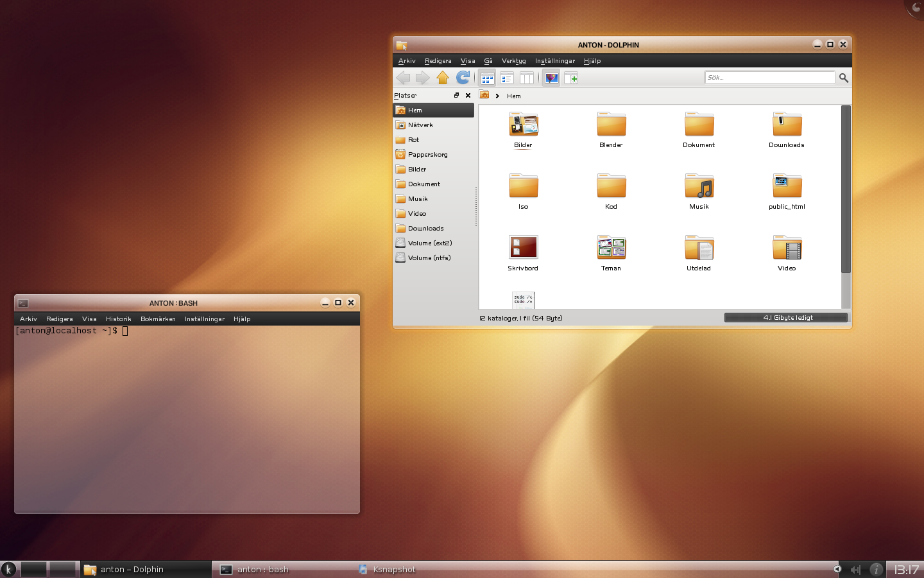Undock the Platser panel
The width and height of the screenshot is (924, 578).
pyautogui.click(x=457, y=95)
